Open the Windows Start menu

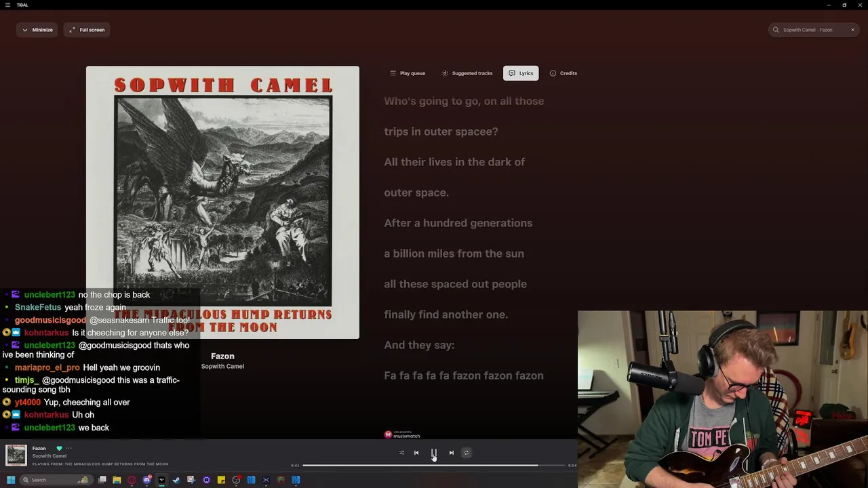[10, 480]
